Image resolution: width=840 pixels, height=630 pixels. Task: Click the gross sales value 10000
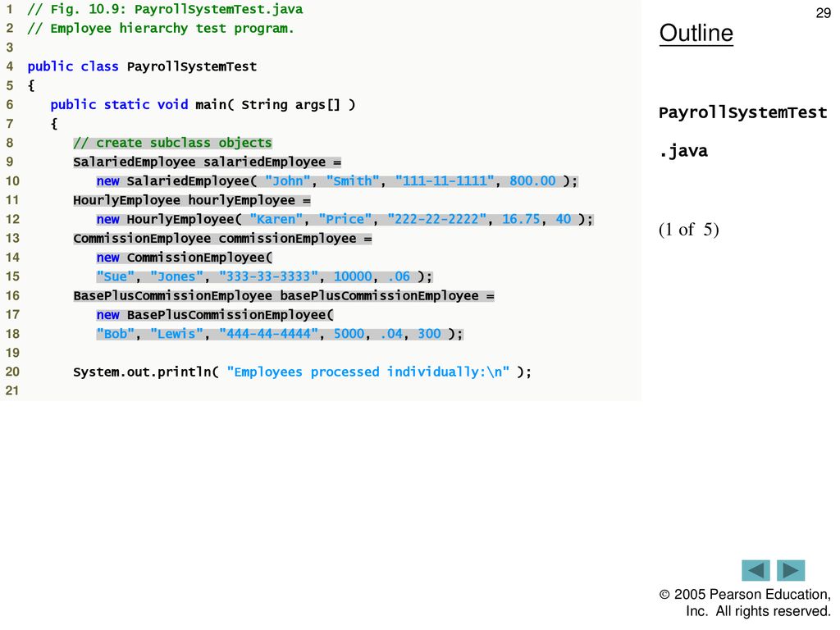click(x=353, y=276)
